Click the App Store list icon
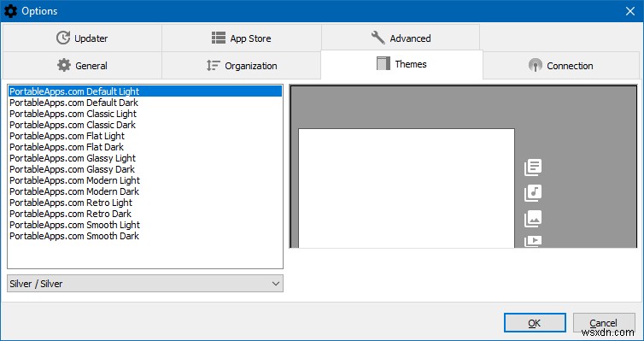This screenshot has width=644, height=341. tap(219, 38)
